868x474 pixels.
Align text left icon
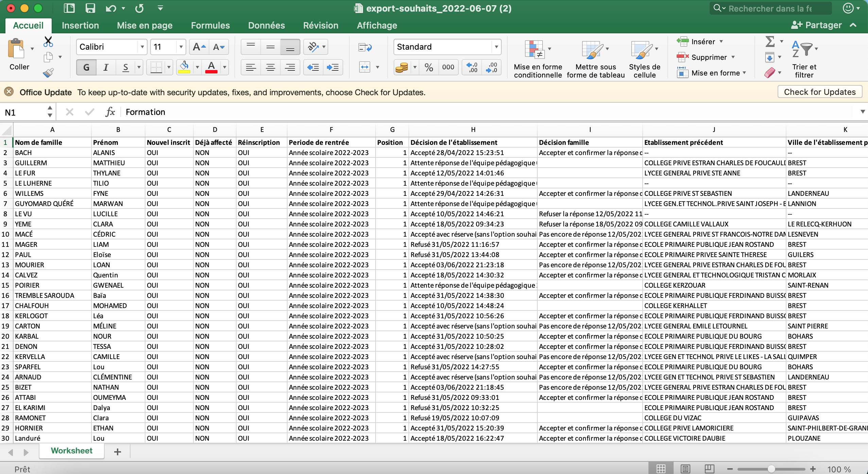(x=251, y=67)
